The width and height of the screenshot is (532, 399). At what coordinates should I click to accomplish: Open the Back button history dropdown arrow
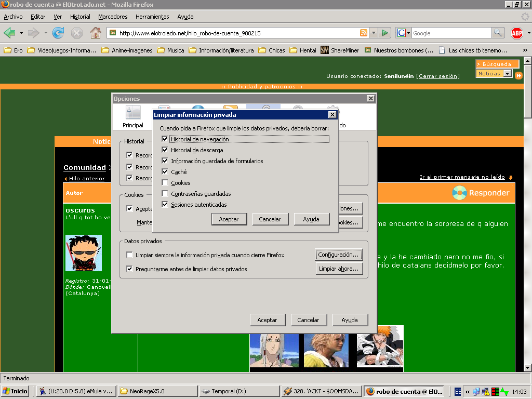pos(21,33)
